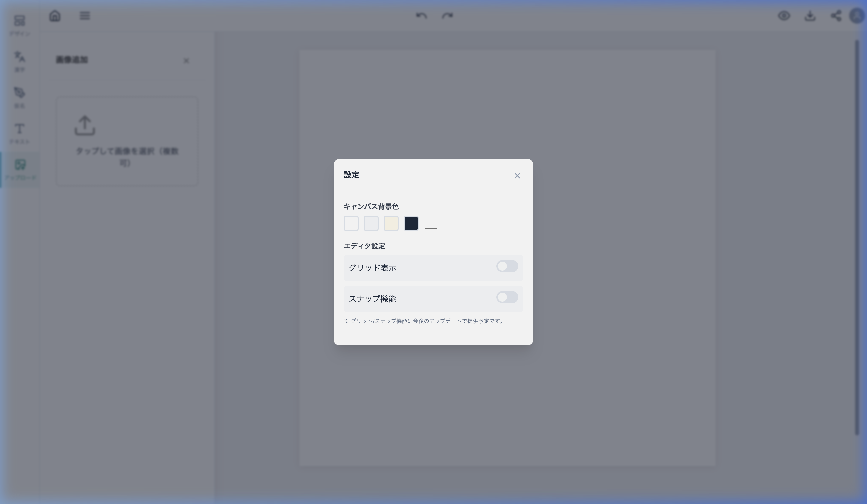The height and width of the screenshot is (504, 867).
Task: Choose the light gray background swatch
Action: [x=371, y=224]
